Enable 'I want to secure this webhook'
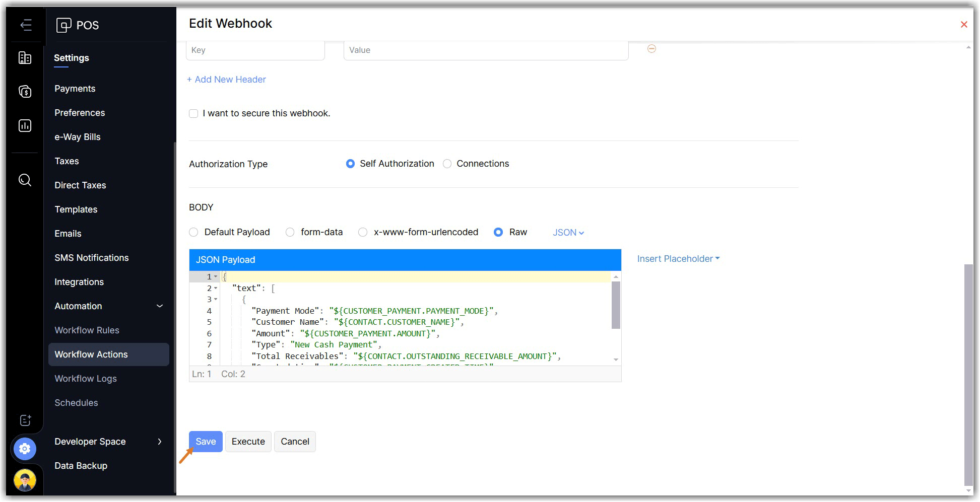Image resolution: width=980 pixels, height=502 pixels. click(193, 114)
